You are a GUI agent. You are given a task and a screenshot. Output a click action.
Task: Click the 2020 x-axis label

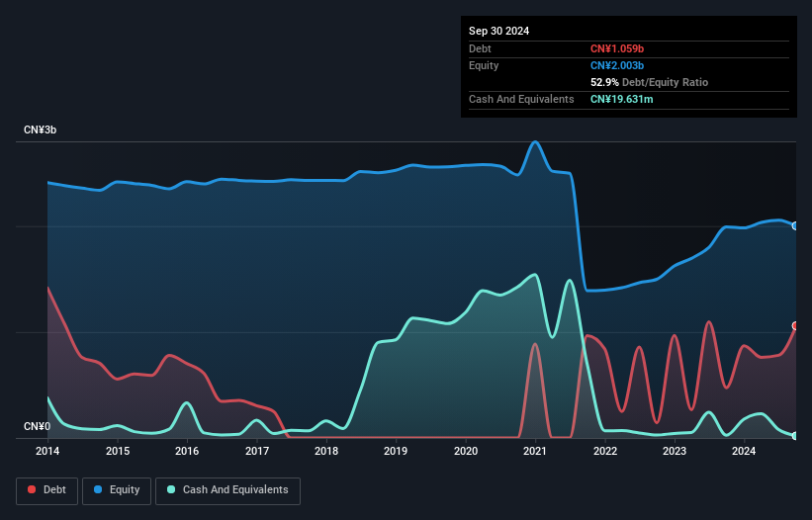(x=466, y=451)
